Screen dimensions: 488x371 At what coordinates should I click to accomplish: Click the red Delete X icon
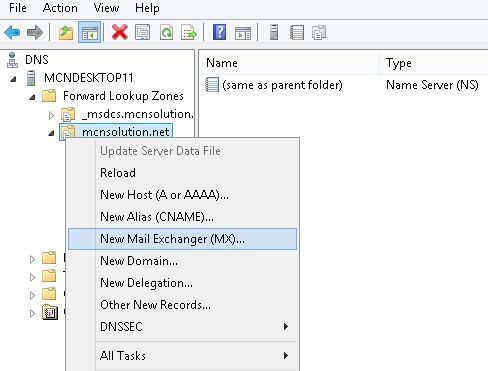coord(120,32)
